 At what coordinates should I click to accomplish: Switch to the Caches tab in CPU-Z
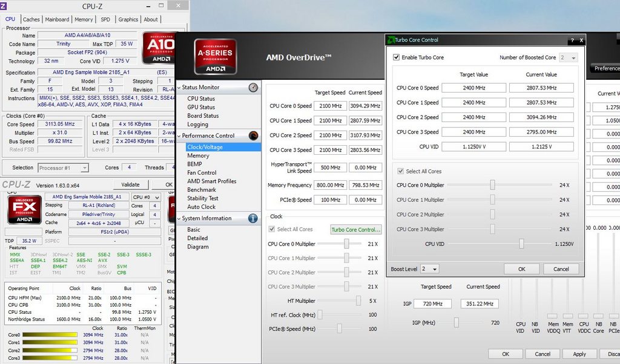pos(31,19)
